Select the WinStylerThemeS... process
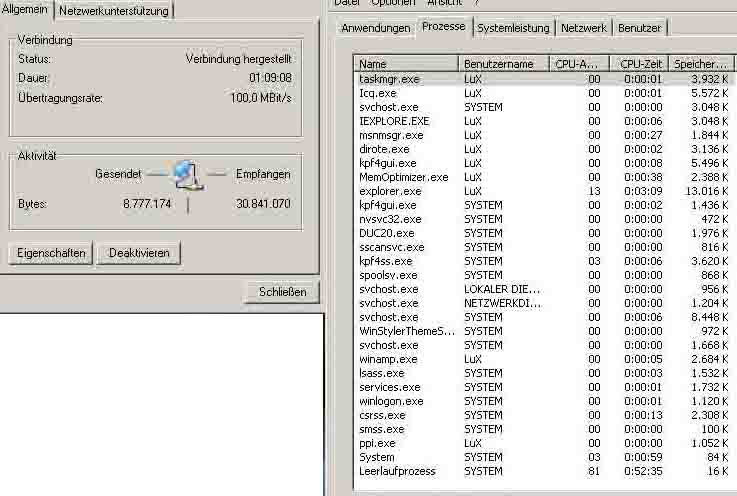The width and height of the screenshot is (737, 496). (543, 331)
